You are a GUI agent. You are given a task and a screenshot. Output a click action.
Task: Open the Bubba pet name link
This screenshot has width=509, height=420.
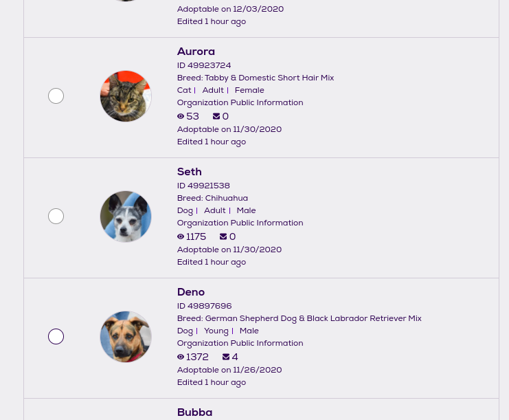point(194,412)
